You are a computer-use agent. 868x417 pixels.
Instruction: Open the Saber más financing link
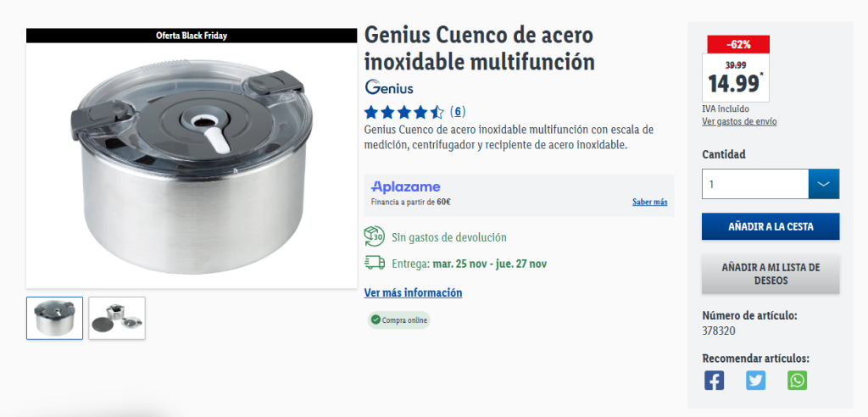click(x=650, y=202)
